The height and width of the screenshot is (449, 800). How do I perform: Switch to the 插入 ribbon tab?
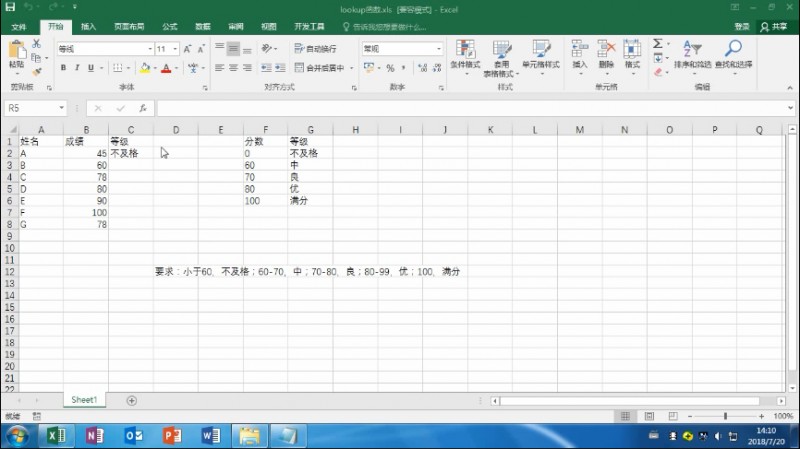tap(88, 27)
